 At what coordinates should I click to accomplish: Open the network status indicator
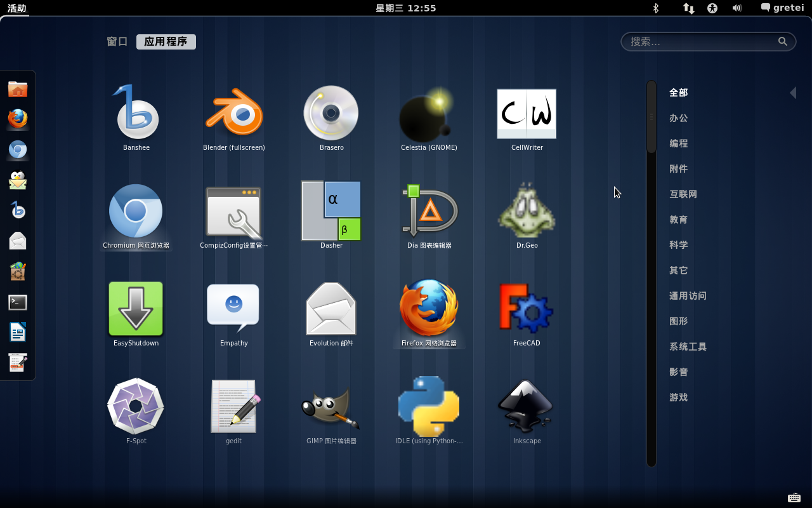(x=688, y=8)
